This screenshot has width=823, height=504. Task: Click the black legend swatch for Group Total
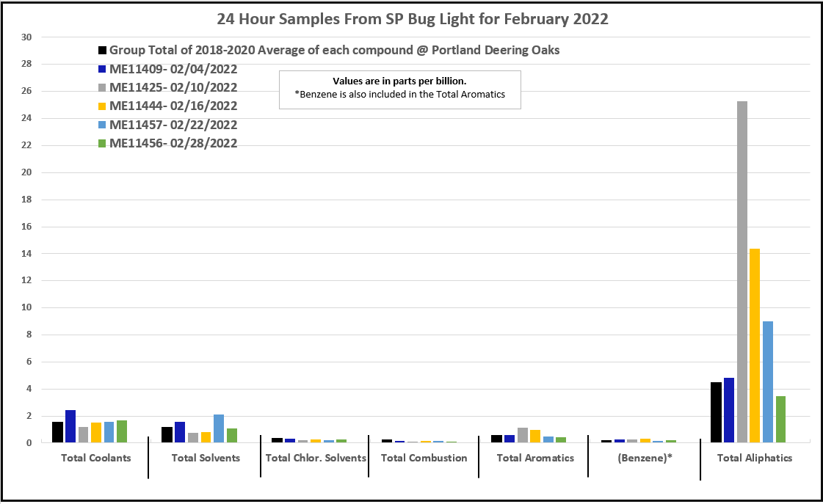click(103, 51)
